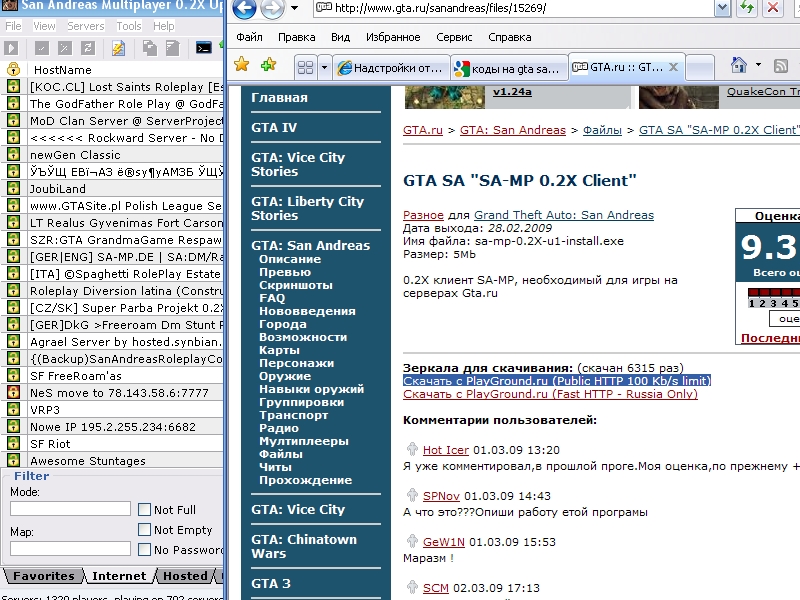Viewport: 800px width, 600px height.
Task: Open the Tools menu in SA-MP
Action: pos(129,26)
